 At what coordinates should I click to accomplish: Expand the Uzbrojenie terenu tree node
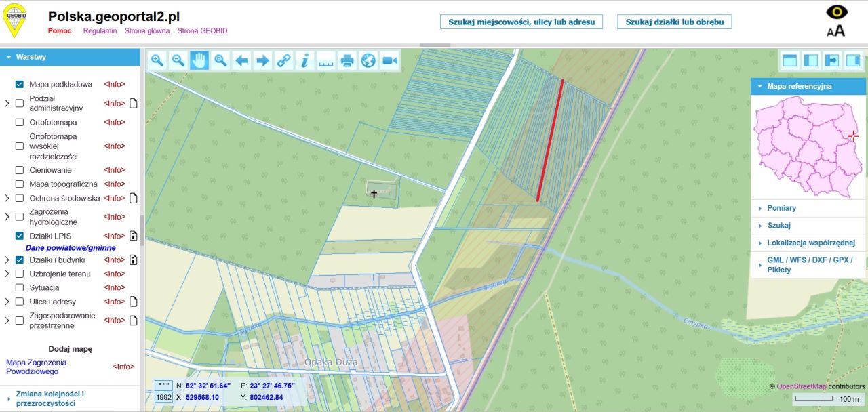7,274
